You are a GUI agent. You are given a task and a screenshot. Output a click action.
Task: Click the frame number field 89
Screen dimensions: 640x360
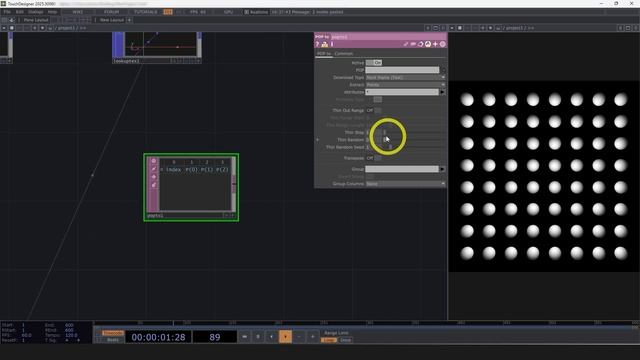[x=215, y=337]
